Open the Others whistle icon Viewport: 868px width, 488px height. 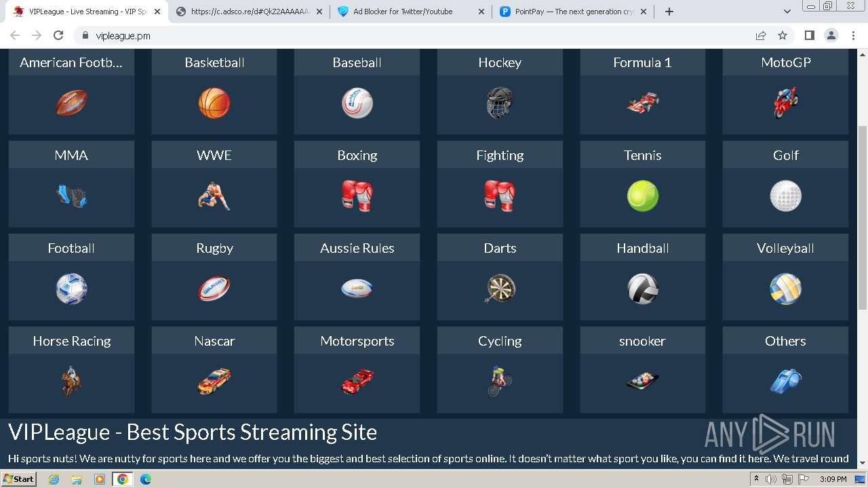click(x=785, y=382)
